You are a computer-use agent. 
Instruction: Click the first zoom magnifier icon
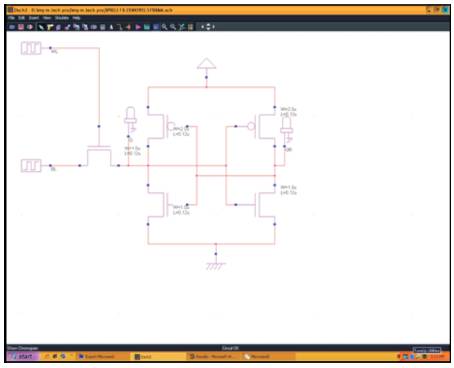[x=164, y=27]
